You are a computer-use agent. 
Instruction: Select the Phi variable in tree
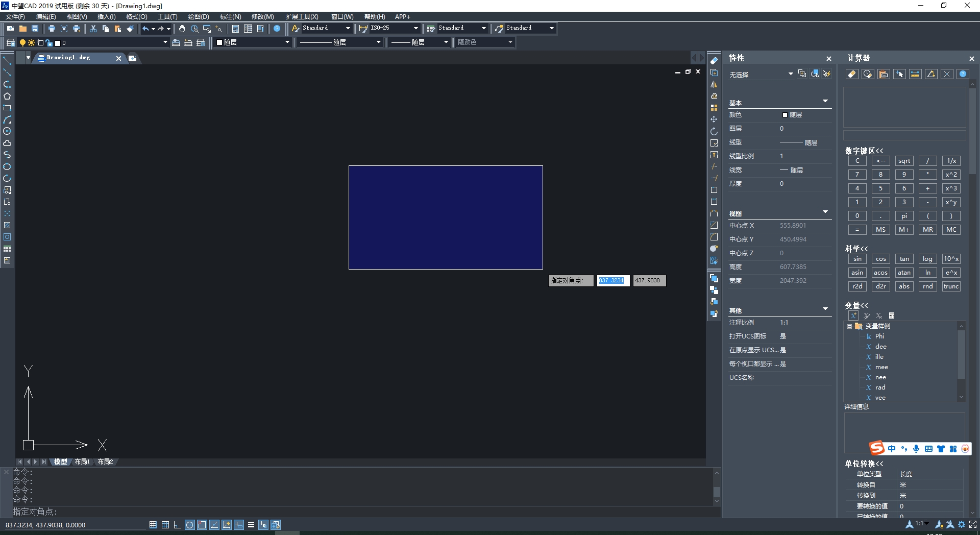point(879,336)
